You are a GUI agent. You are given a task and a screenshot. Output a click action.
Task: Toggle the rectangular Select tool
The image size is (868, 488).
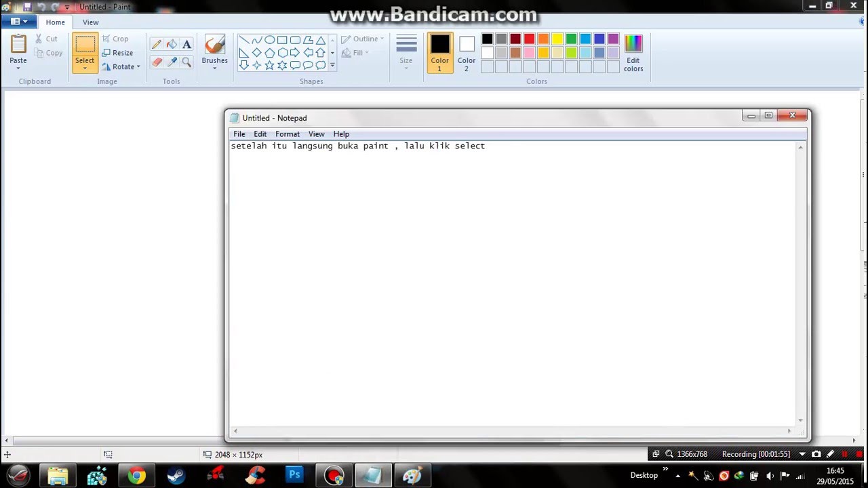[x=85, y=45]
